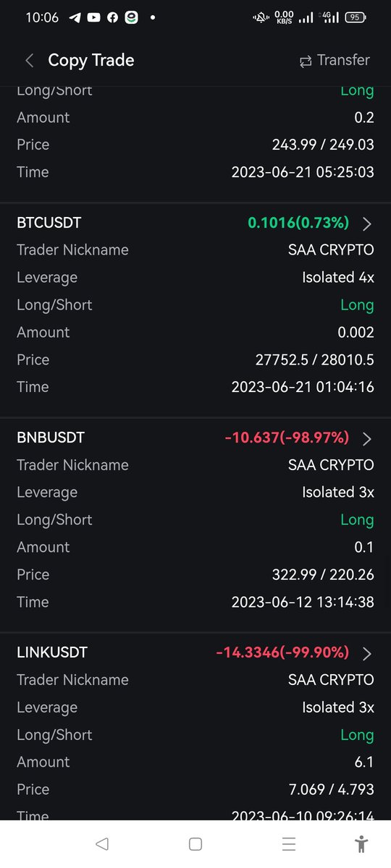Open Telegram notification icon in status bar

75,17
